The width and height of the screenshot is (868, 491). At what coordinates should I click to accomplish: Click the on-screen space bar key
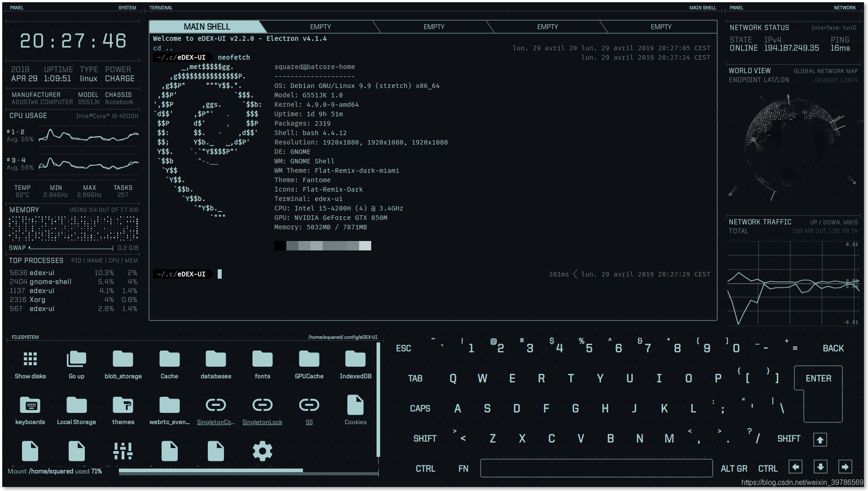(x=596, y=468)
